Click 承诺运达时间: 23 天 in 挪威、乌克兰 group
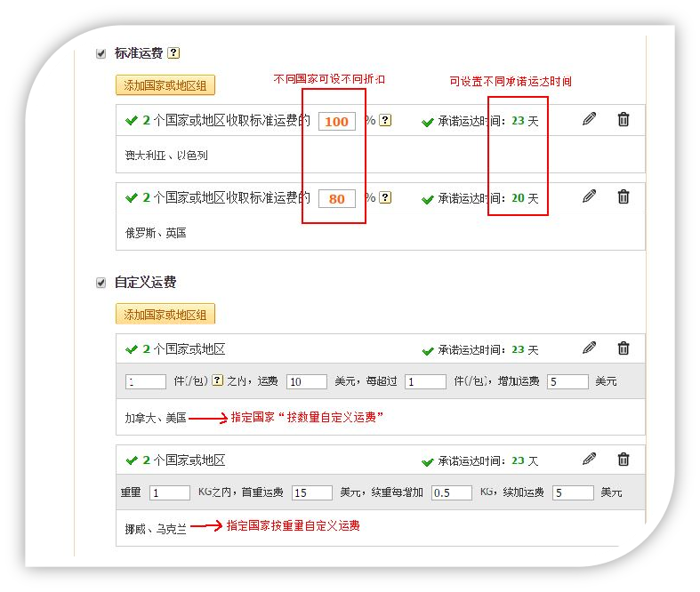Image resolution: width=700 pixels, height=592 pixels. (488, 460)
